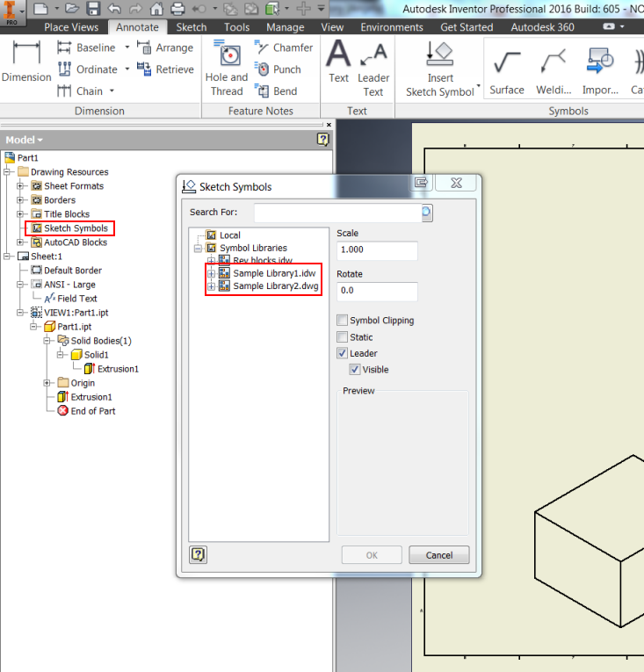Screen dimensions: 644x672
Task: Click the Search For input field
Action: [x=338, y=213]
